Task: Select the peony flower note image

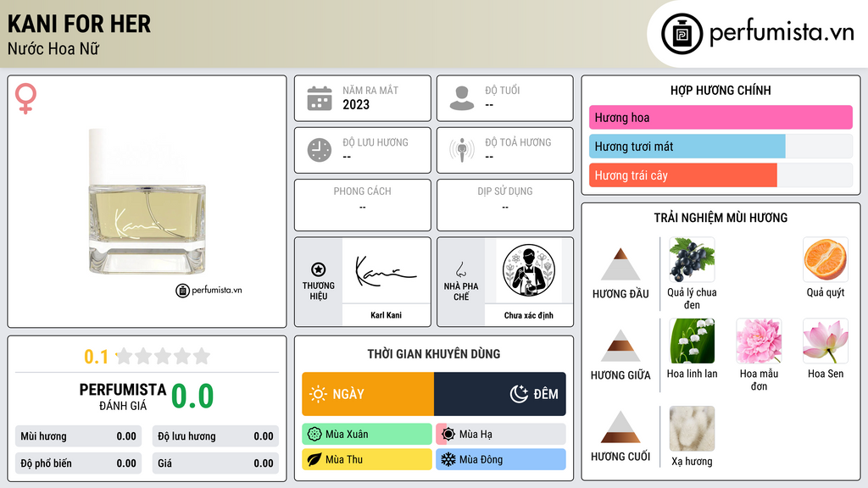Action: tap(759, 341)
